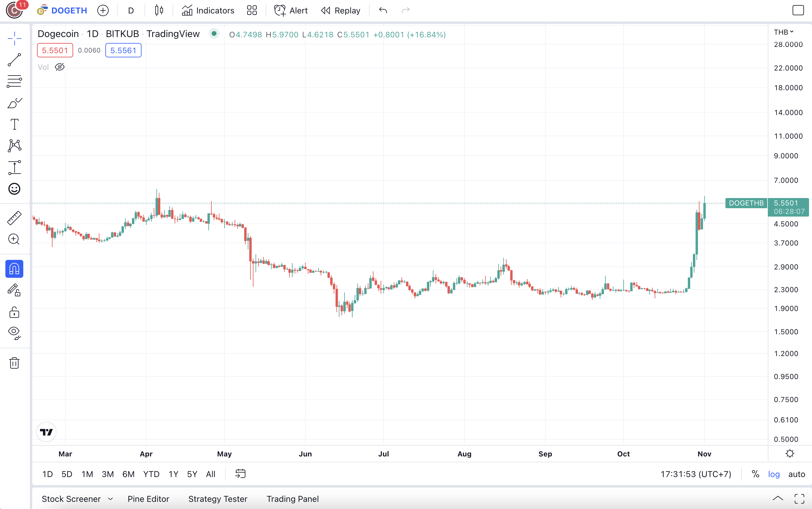The width and height of the screenshot is (812, 509).
Task: Select the 1M date range
Action: pos(87,474)
